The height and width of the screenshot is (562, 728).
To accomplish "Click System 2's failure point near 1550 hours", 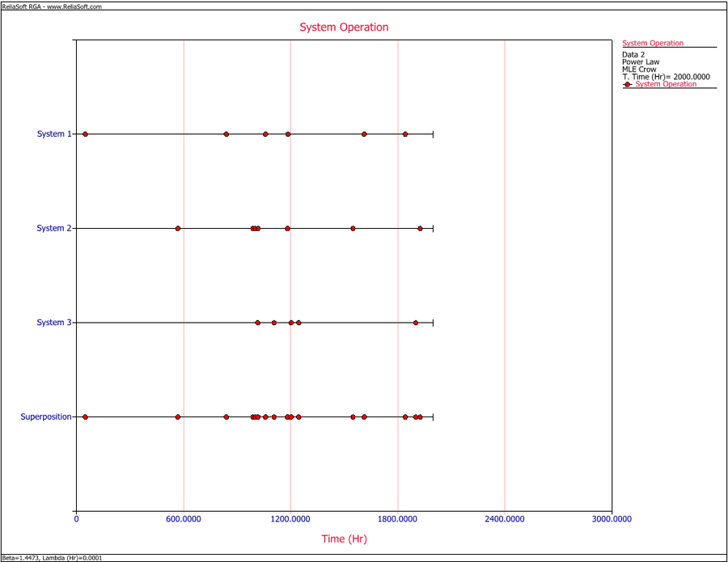I will click(353, 228).
